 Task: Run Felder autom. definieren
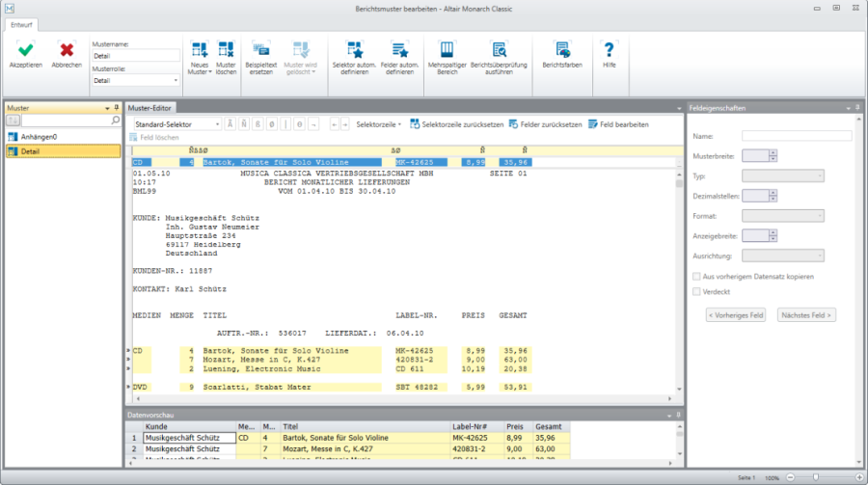tap(398, 50)
